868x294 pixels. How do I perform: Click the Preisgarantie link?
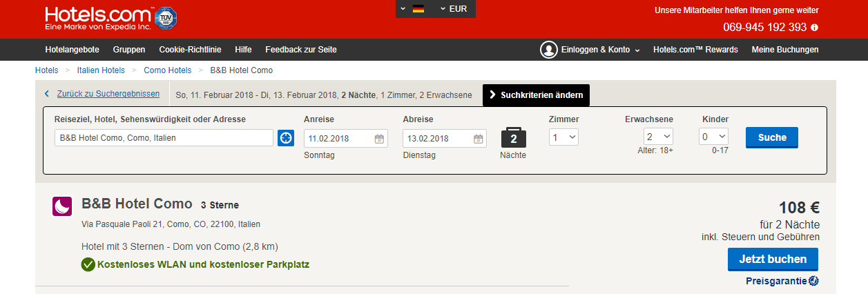776,281
